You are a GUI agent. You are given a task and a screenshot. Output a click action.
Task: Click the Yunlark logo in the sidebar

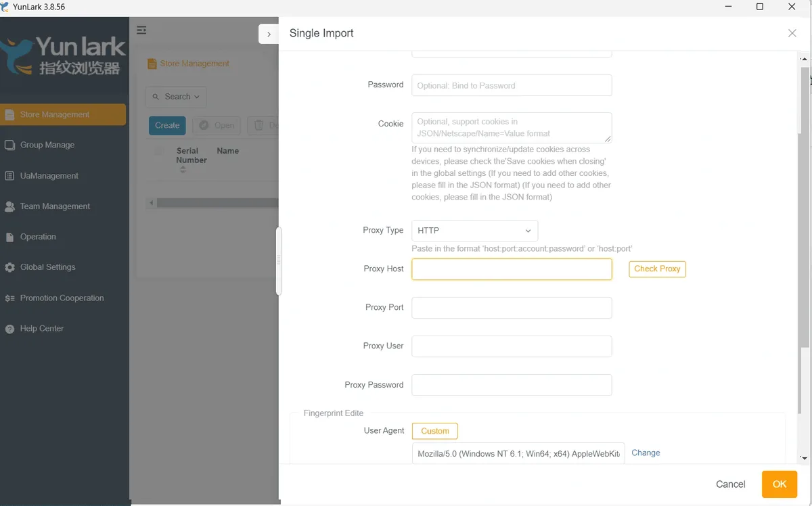[x=63, y=56]
